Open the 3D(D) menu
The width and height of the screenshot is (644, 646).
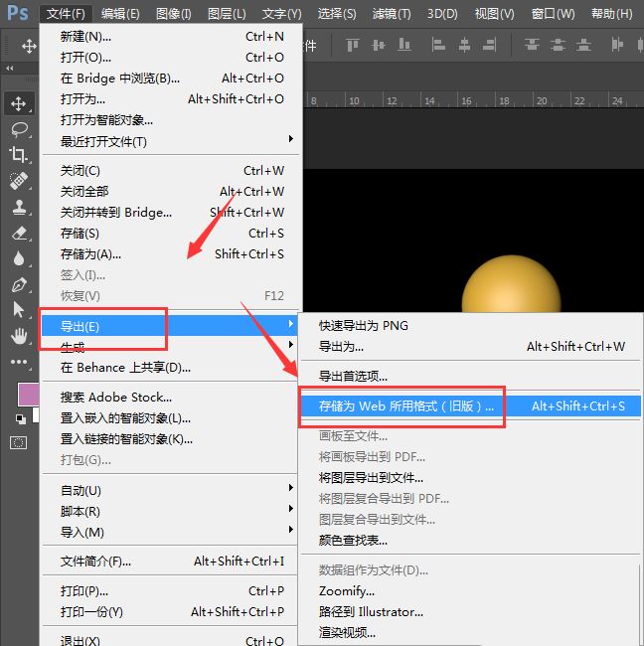[442, 14]
